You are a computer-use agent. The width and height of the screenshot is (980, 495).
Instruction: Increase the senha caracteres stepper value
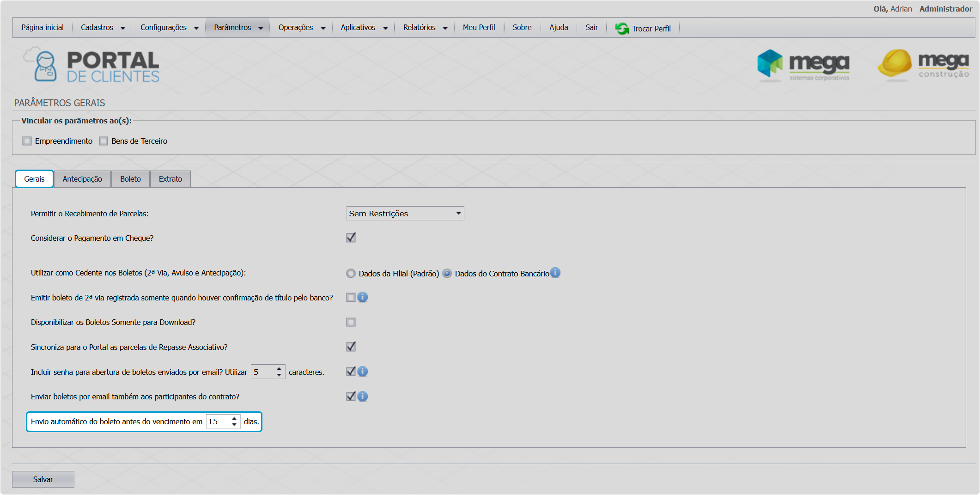pos(279,369)
